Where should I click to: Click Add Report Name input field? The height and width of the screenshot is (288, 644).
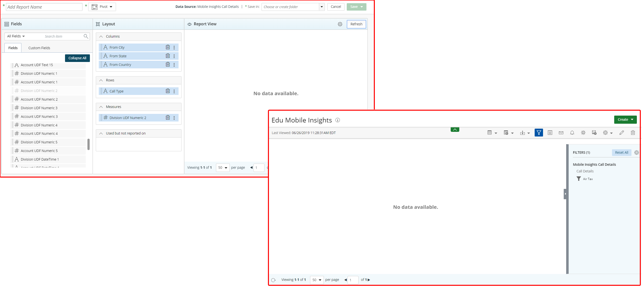(x=44, y=7)
